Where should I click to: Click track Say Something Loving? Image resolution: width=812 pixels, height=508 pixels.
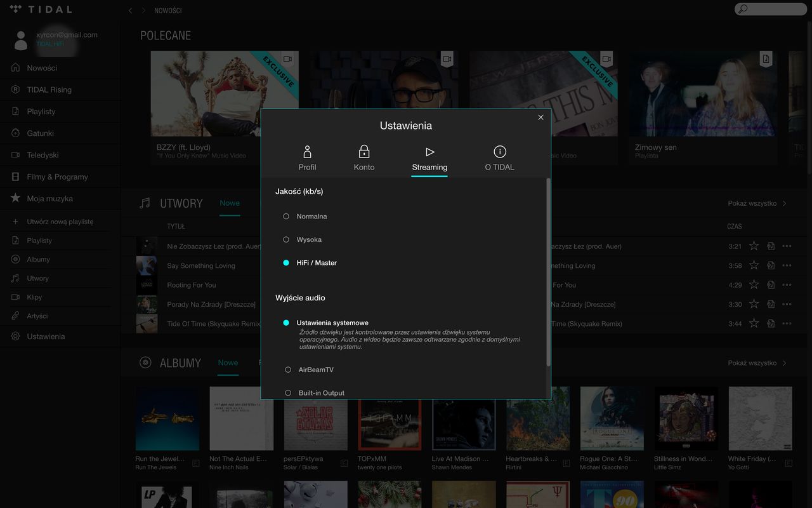point(201,265)
